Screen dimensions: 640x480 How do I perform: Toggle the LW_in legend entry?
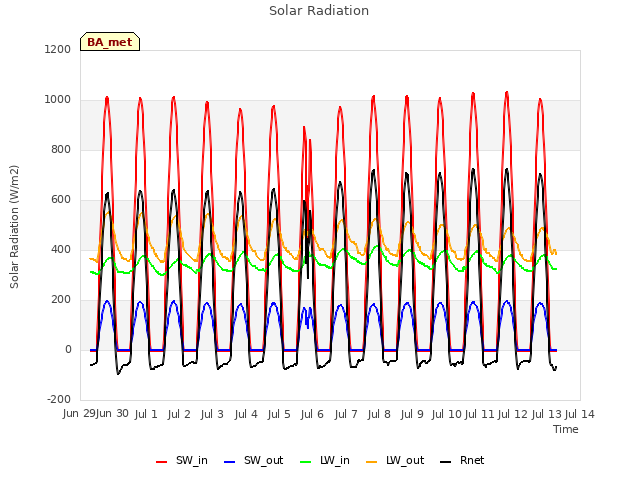pos(325,460)
